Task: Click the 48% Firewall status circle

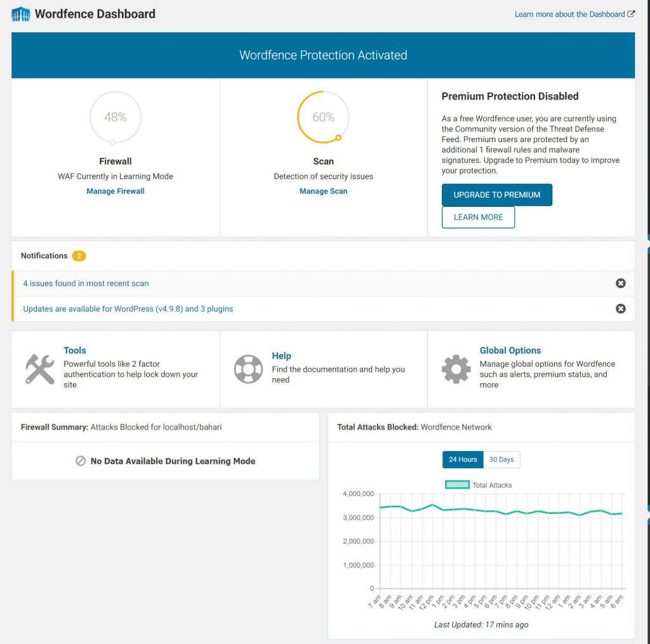Action: click(x=116, y=117)
